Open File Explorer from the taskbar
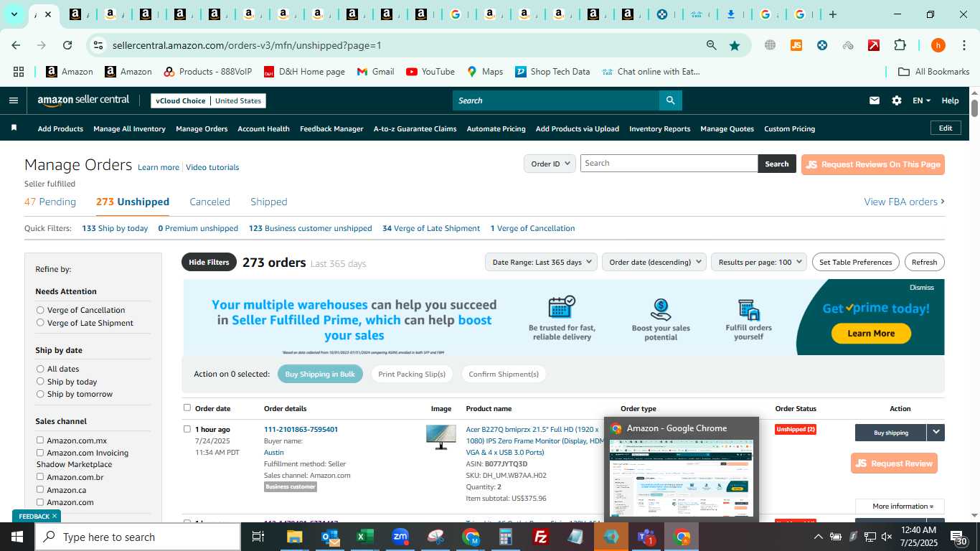Screen dimensions: 980x551 click(x=294, y=537)
